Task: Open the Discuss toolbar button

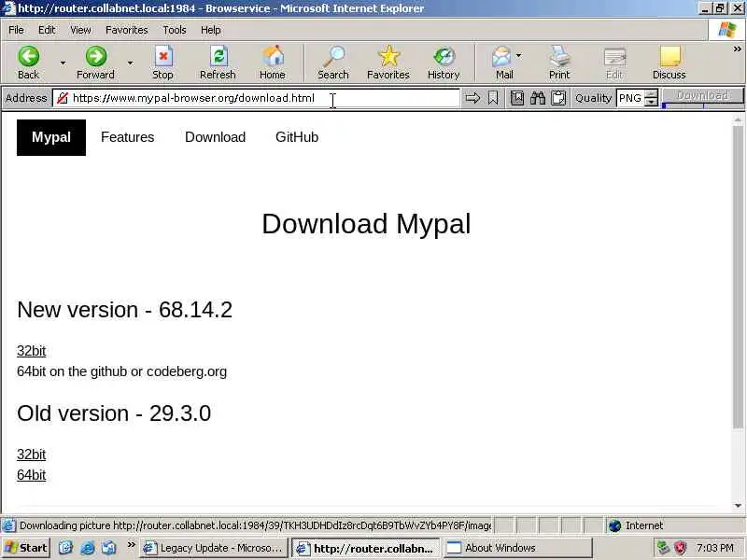Action: pyautogui.click(x=669, y=63)
